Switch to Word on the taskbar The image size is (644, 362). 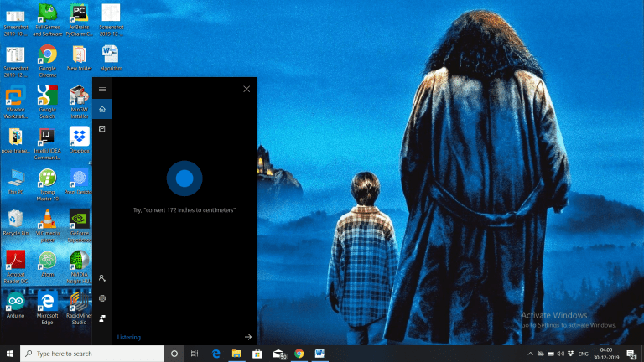pos(319,354)
